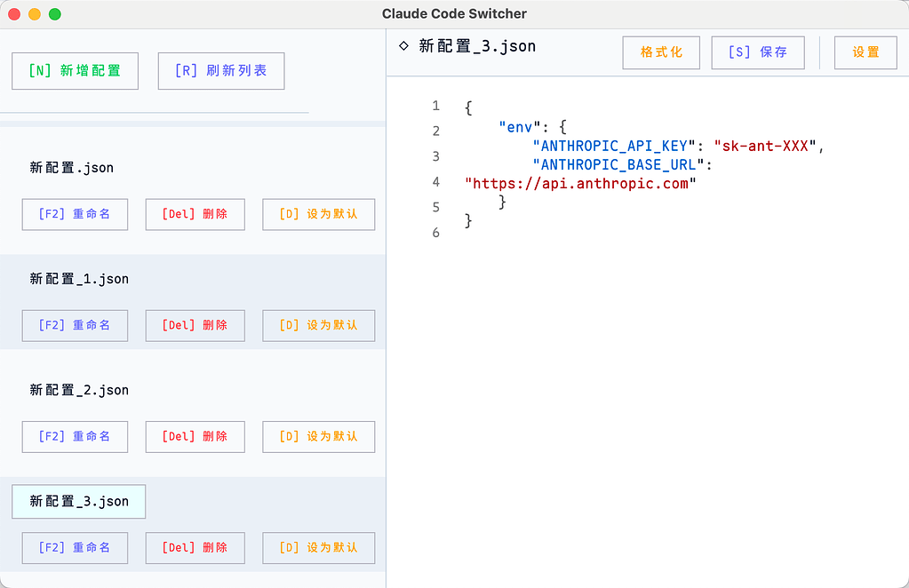
Task: Click the [N] 新增配置 button
Action: coord(75,71)
